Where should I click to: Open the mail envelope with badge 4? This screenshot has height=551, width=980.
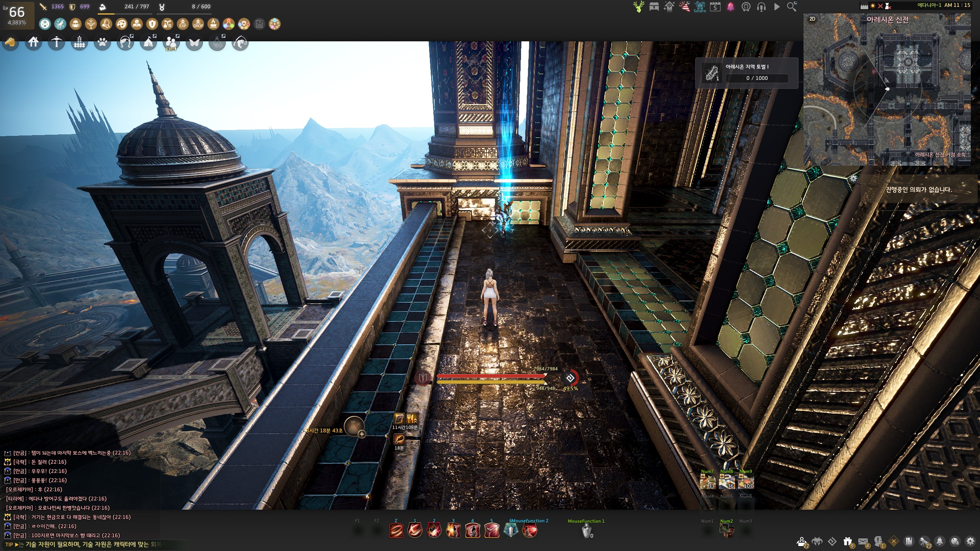point(863,541)
